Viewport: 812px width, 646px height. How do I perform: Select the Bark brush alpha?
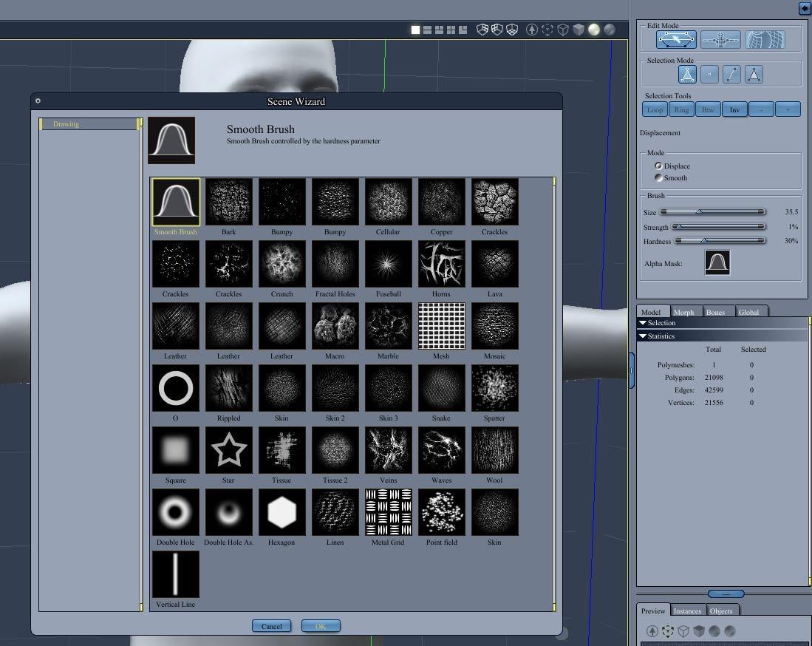pyautogui.click(x=229, y=202)
